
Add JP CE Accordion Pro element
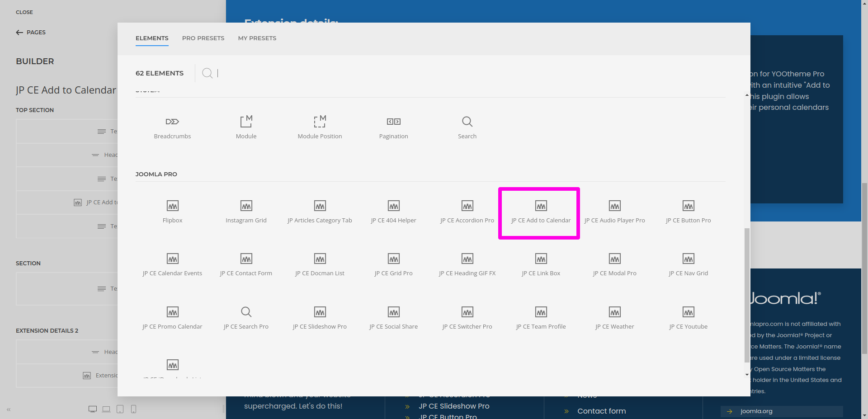pyautogui.click(x=467, y=212)
